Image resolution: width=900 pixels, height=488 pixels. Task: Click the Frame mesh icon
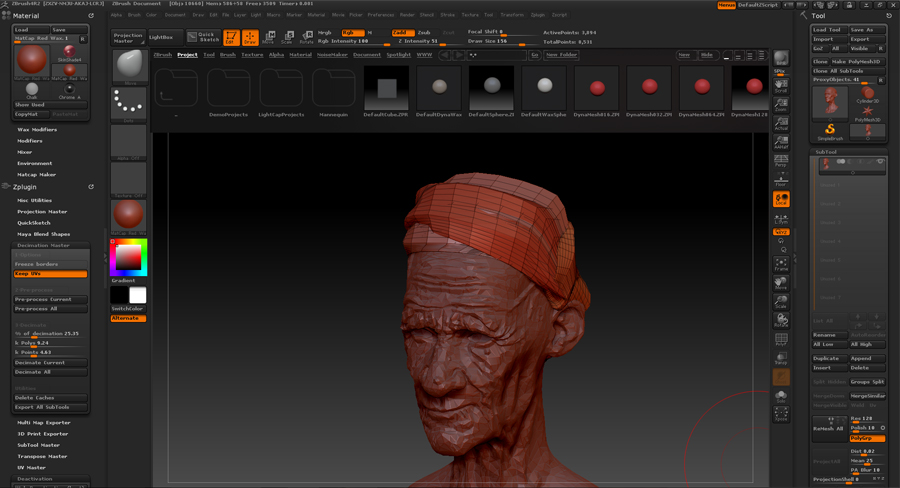781,264
